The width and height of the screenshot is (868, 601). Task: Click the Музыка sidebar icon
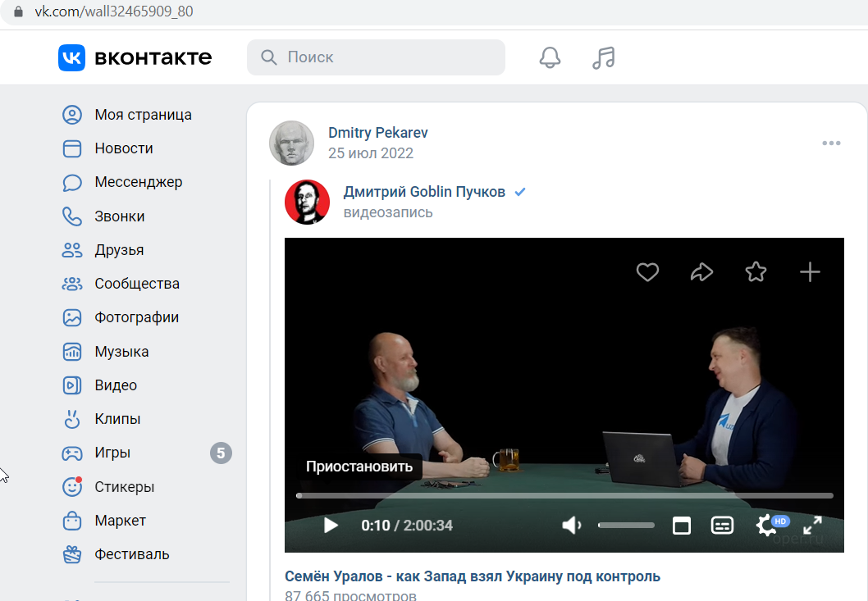(72, 352)
